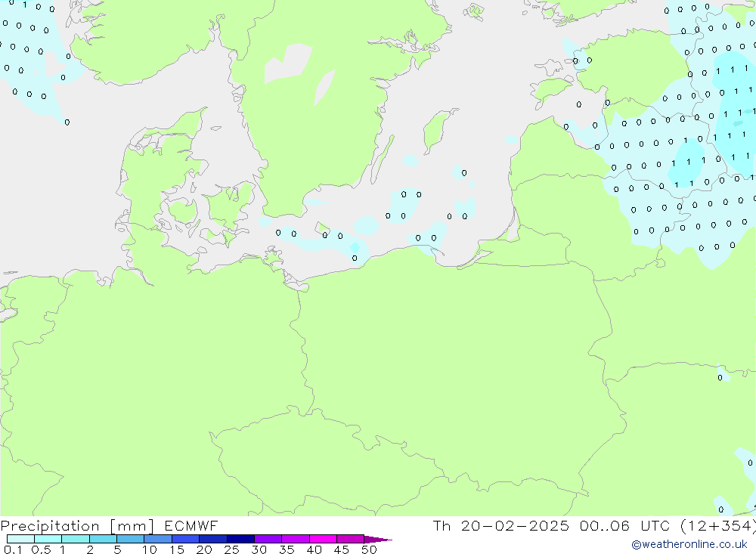The width and height of the screenshot is (756, 554).
Task: Pick the 20–25 mm legend color swatch
Action: point(213,539)
